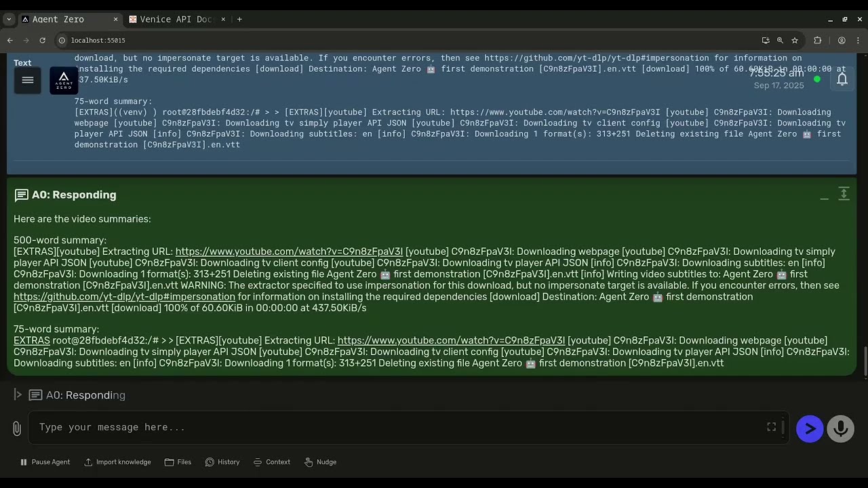Expand the collapsed A0: Responding step
868x488 pixels.
tap(18, 394)
